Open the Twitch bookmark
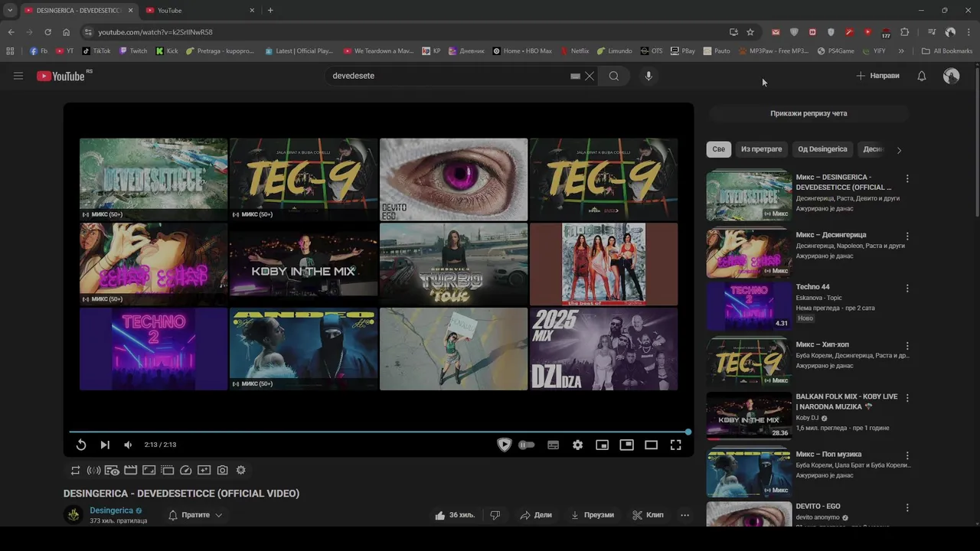 133,51
